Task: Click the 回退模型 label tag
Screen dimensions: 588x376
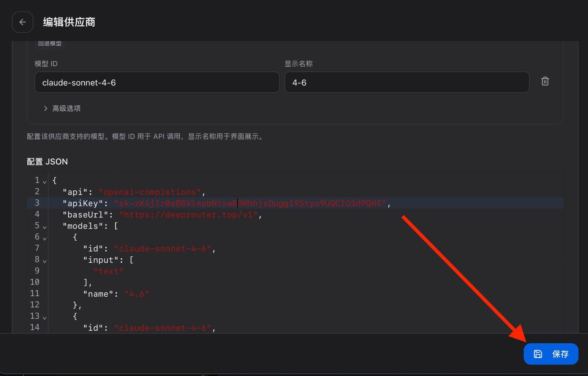Action: tap(50, 43)
